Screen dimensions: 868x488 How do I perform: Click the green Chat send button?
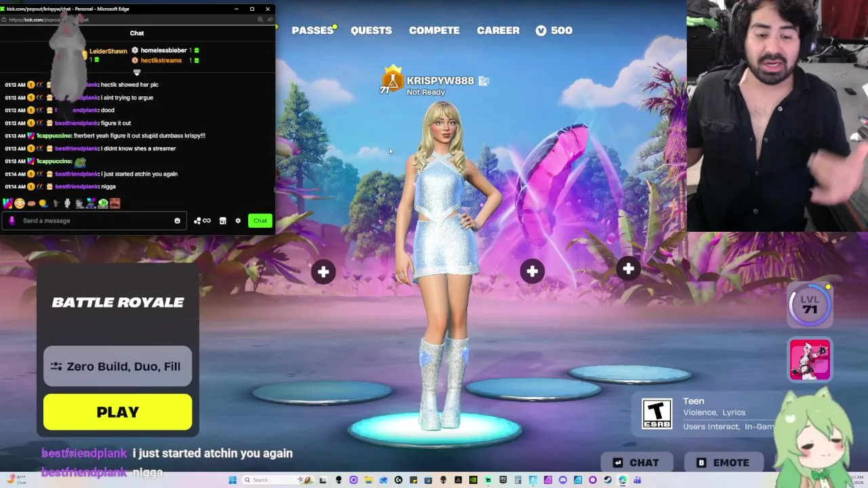click(260, 220)
